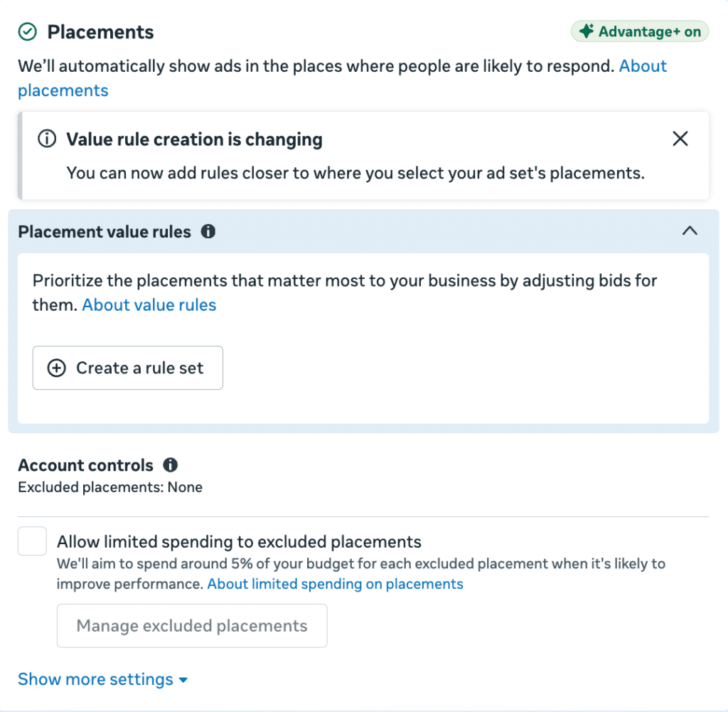Click the info icon in value rule notice
The height and width of the screenshot is (712, 728).
pyautogui.click(x=47, y=139)
